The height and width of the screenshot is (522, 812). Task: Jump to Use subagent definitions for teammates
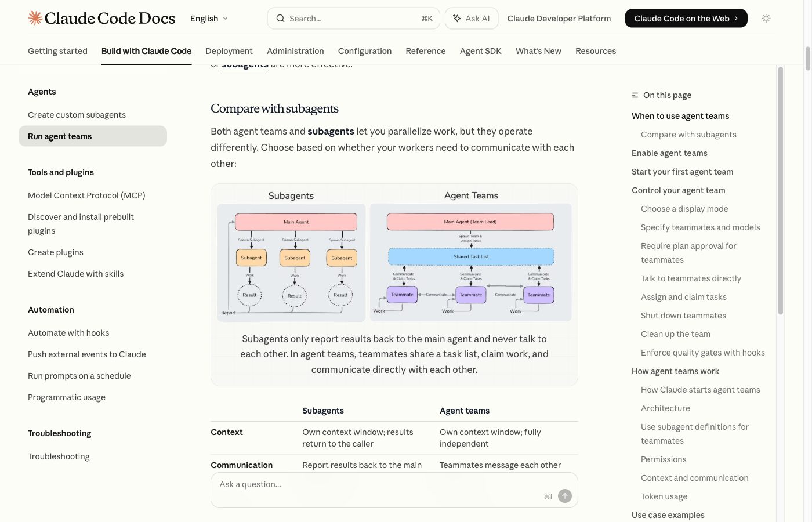(x=694, y=434)
